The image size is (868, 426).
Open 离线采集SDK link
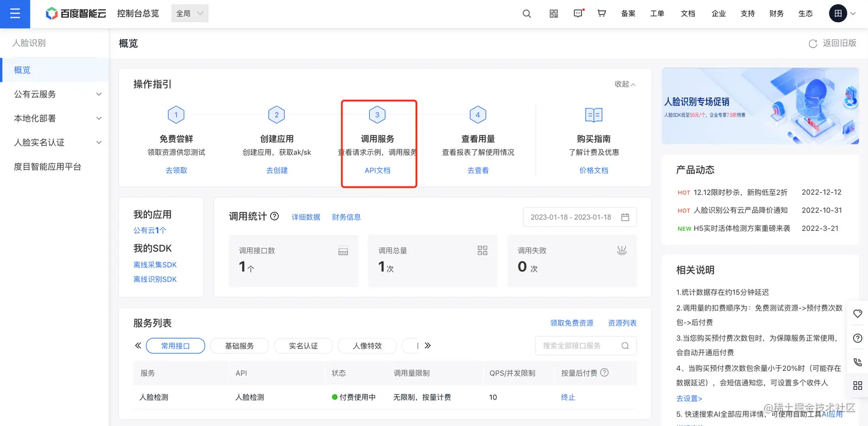pos(155,265)
